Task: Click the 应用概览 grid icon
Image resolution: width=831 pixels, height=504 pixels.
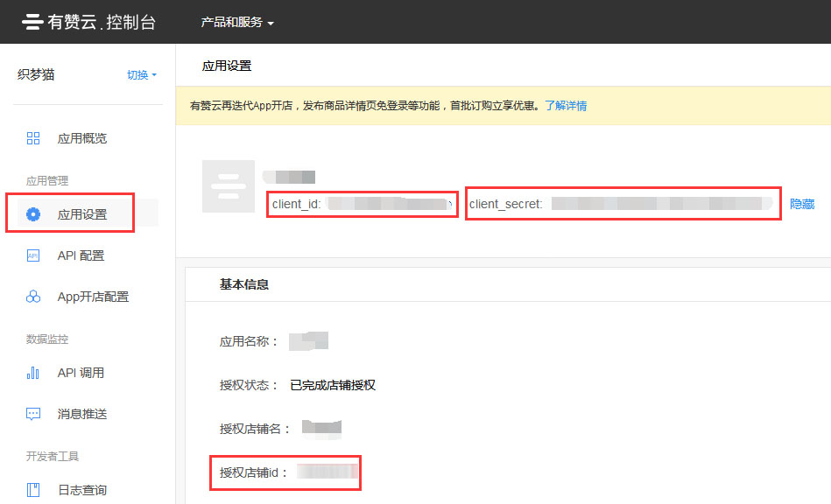Action: click(33, 138)
